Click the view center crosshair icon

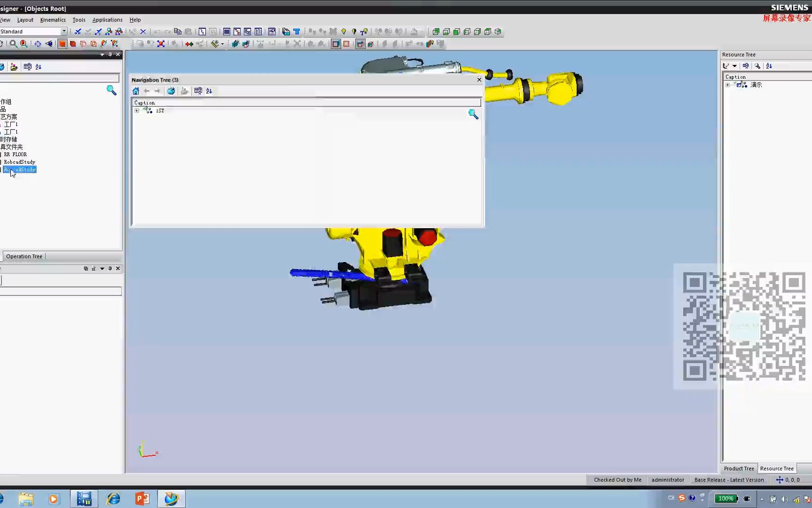(38, 44)
